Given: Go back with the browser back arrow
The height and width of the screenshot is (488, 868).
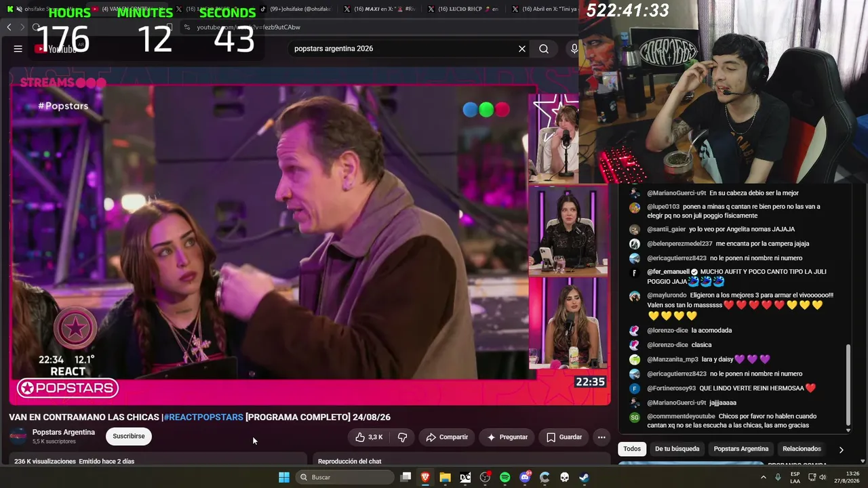Looking at the screenshot, I should click(x=9, y=27).
